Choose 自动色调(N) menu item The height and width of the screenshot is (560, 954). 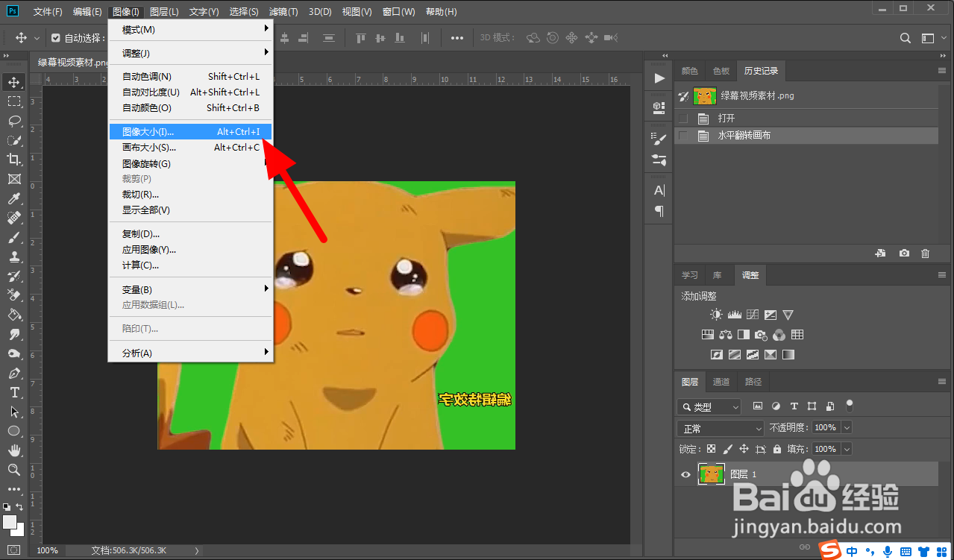pos(190,77)
